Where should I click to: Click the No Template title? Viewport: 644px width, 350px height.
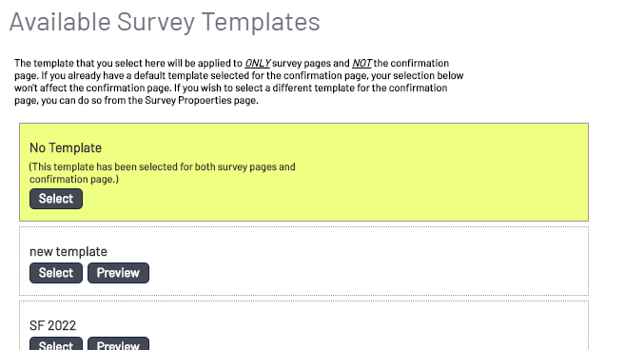(x=66, y=147)
